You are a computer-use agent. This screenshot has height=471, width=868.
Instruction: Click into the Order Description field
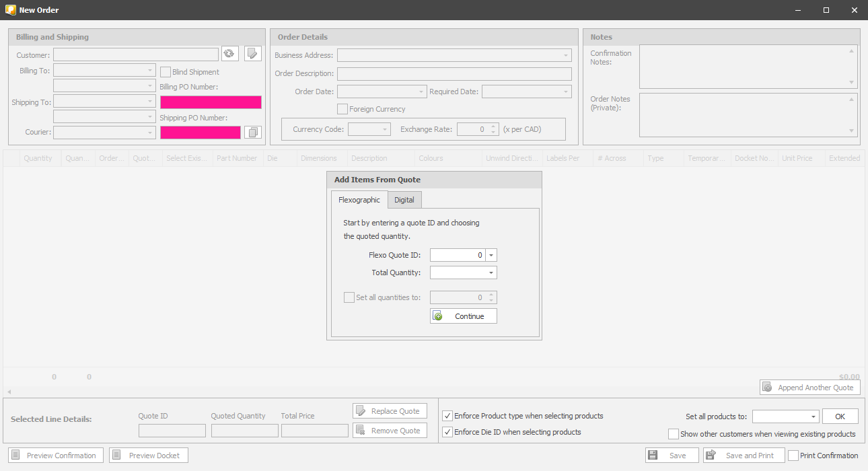click(x=454, y=74)
